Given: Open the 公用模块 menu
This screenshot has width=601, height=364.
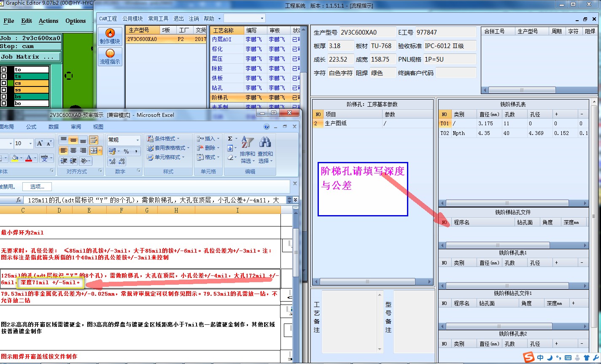Looking at the screenshot, I should (x=132, y=19).
